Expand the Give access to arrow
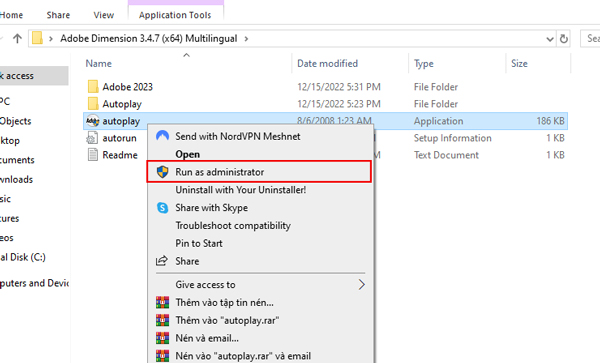The width and height of the screenshot is (600, 363). (x=362, y=285)
